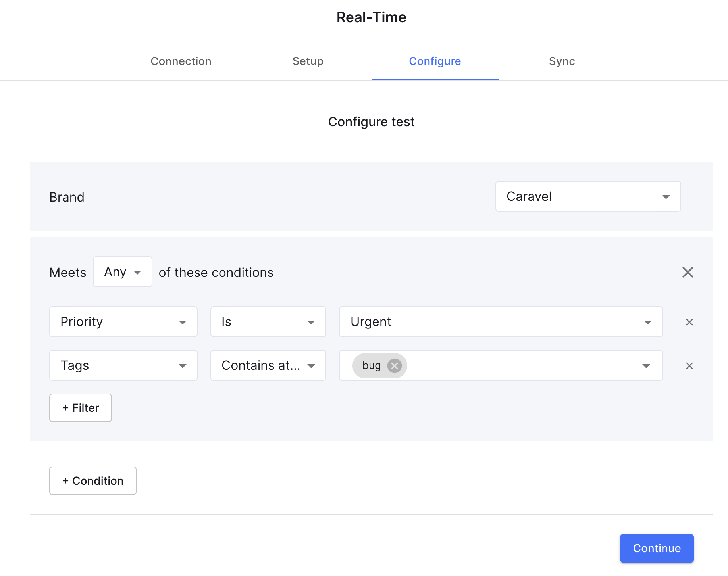Click the Configure test heading
The height and width of the screenshot is (576, 728).
tap(372, 122)
